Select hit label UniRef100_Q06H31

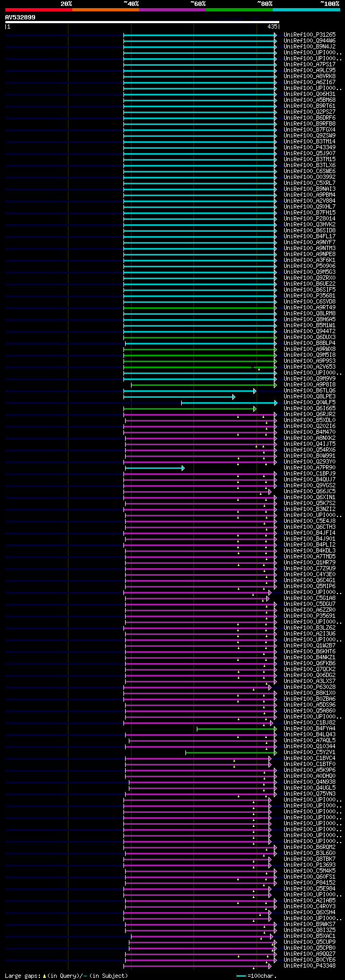[x=309, y=94]
